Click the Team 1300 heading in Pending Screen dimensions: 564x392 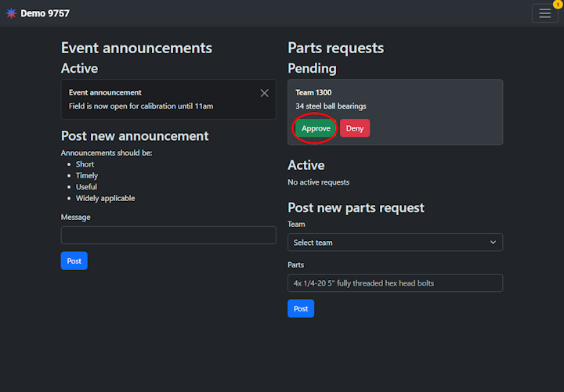point(313,92)
